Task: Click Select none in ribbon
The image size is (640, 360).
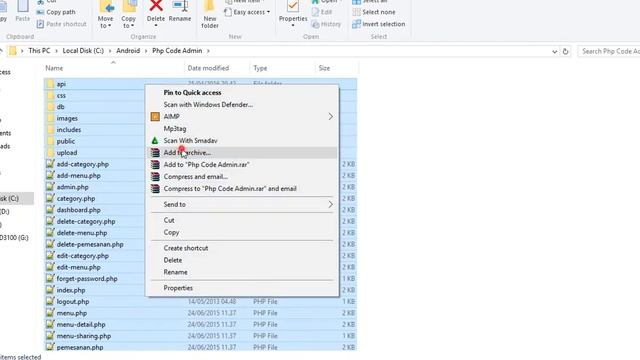Action: 374,12
